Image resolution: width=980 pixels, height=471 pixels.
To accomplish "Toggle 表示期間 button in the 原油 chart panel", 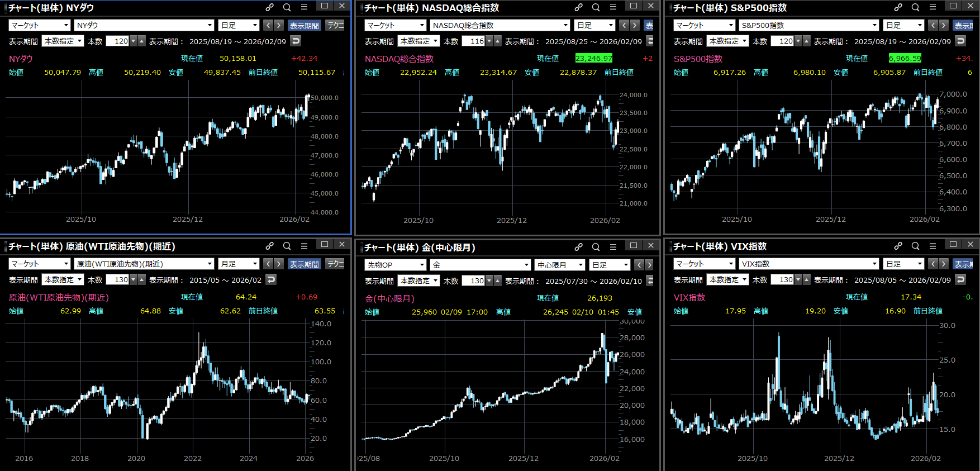I will pos(304,264).
